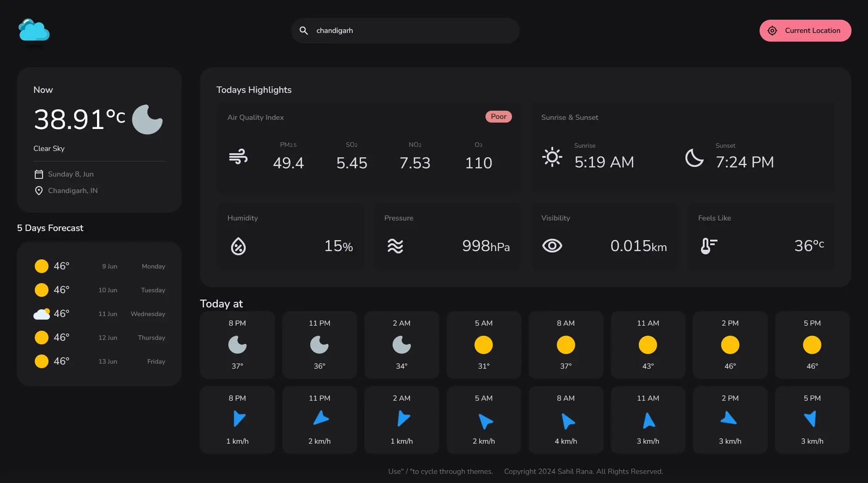Image resolution: width=868 pixels, height=483 pixels.
Task: Click the pressure waves icon
Action: [395, 246]
